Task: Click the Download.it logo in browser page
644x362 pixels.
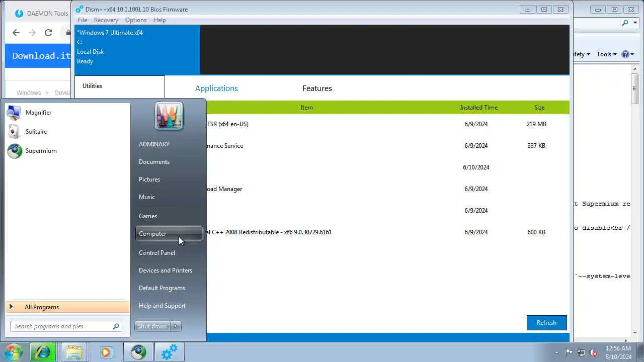Action: pyautogui.click(x=41, y=56)
